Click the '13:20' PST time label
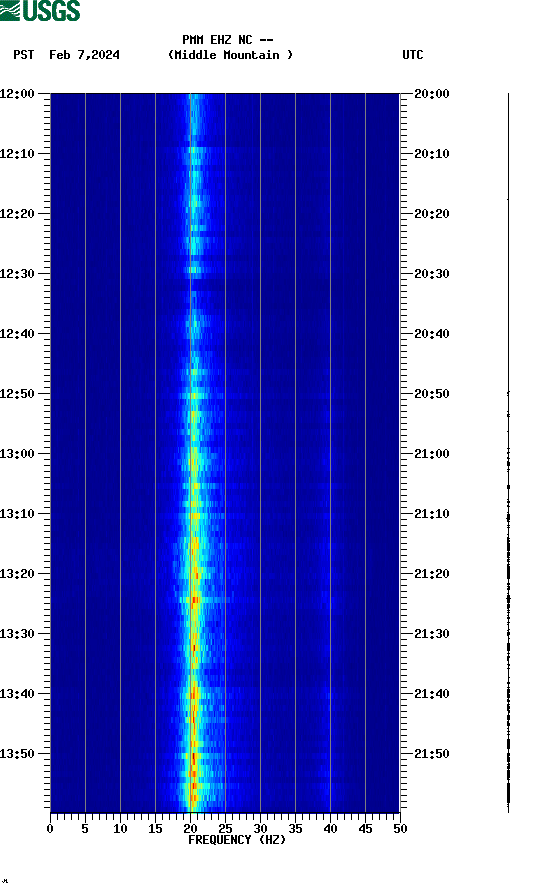Screen dimensions: 552x892 pos(17,574)
